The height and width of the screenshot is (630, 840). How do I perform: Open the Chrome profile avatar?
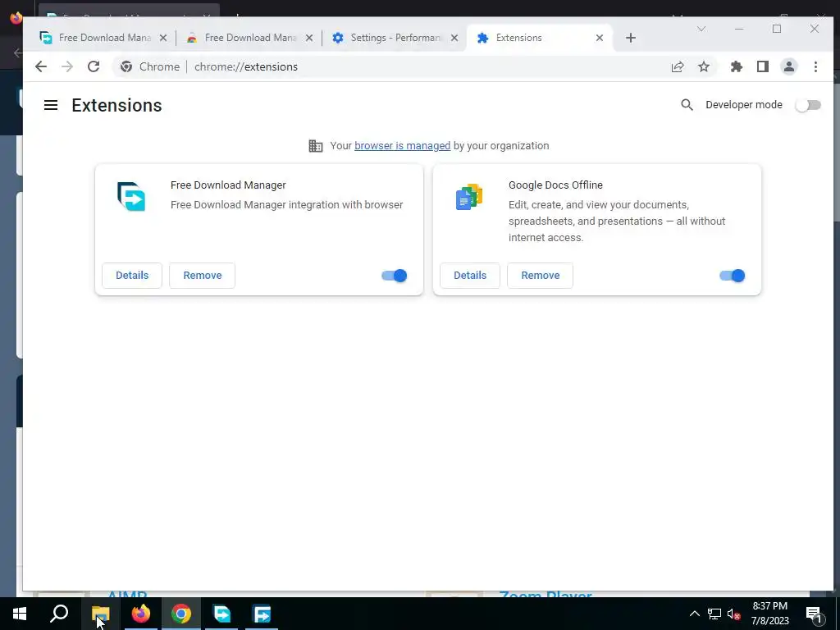(x=789, y=67)
